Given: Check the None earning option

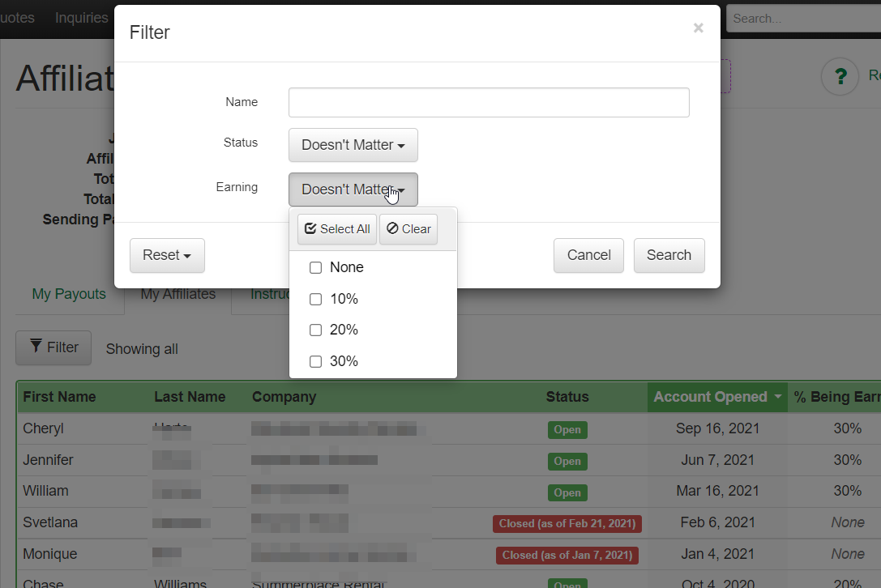Looking at the screenshot, I should point(316,268).
